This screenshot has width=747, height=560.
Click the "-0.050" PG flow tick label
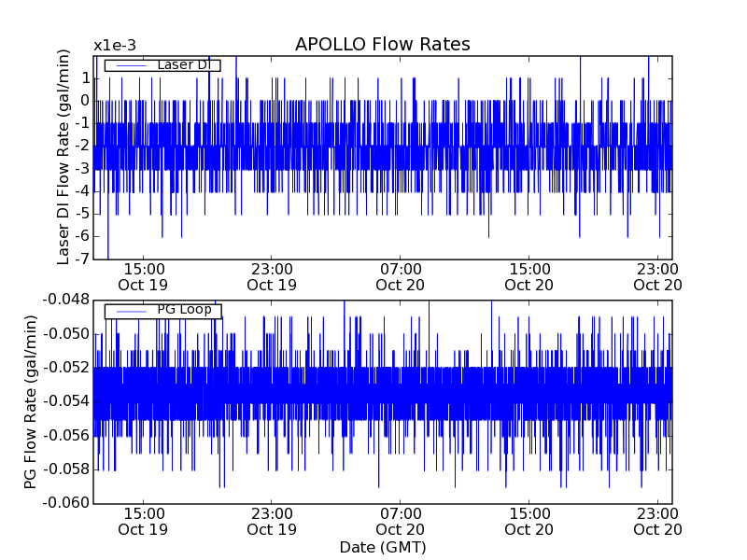(x=66, y=334)
